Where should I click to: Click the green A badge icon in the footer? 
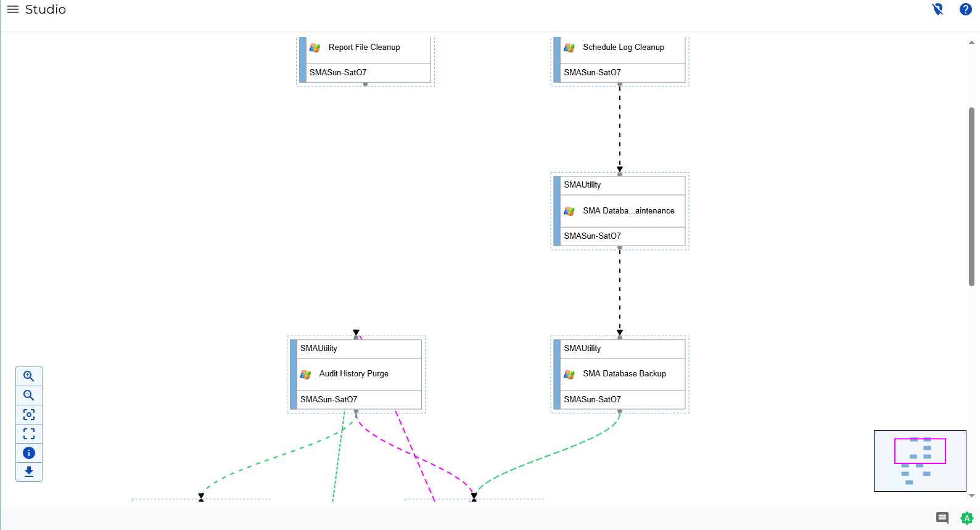[966, 518]
